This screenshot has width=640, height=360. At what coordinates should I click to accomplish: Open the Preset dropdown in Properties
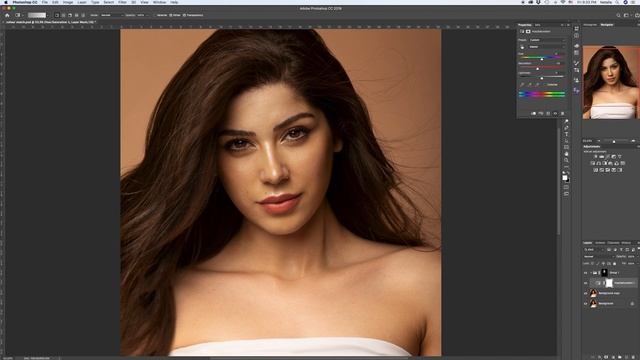pos(547,40)
